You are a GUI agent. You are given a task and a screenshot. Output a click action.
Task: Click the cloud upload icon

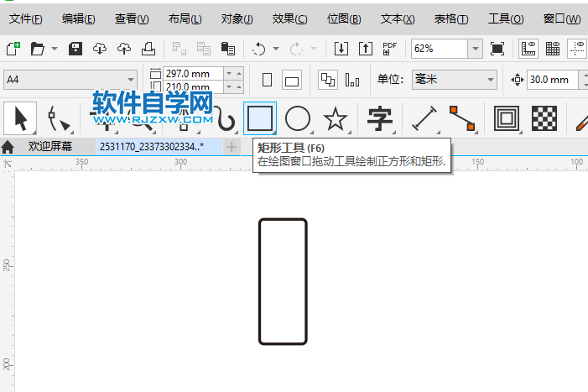(124, 49)
